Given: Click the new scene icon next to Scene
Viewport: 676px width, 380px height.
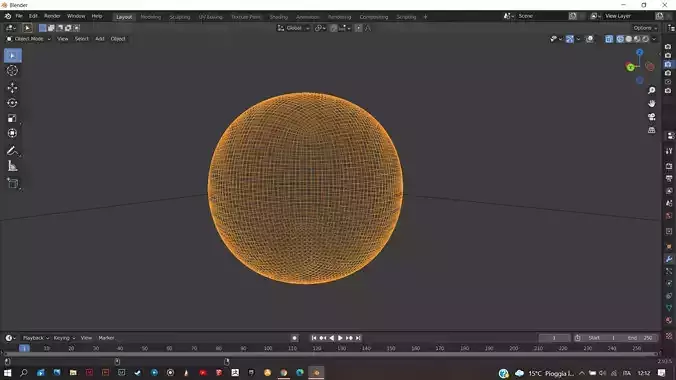Looking at the screenshot, I should [573, 16].
